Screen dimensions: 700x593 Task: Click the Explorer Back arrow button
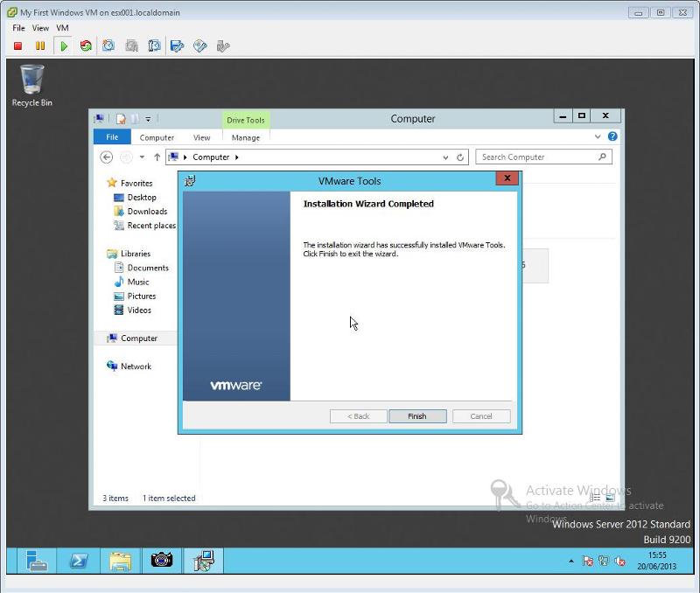click(106, 157)
